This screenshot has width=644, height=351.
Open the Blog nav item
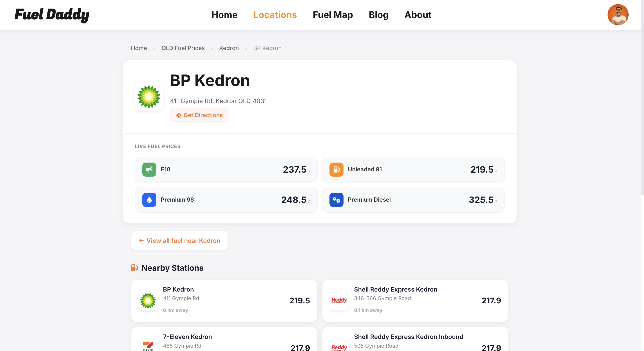tap(378, 15)
